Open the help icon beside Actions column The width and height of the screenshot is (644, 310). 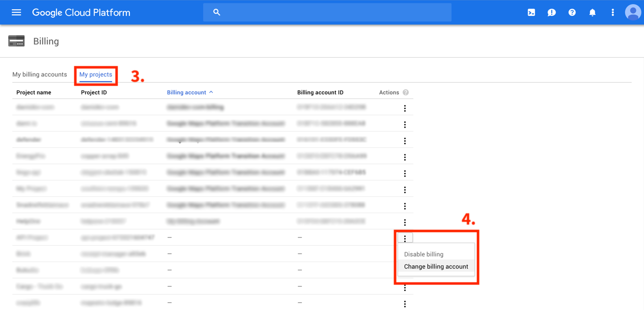[x=405, y=92]
